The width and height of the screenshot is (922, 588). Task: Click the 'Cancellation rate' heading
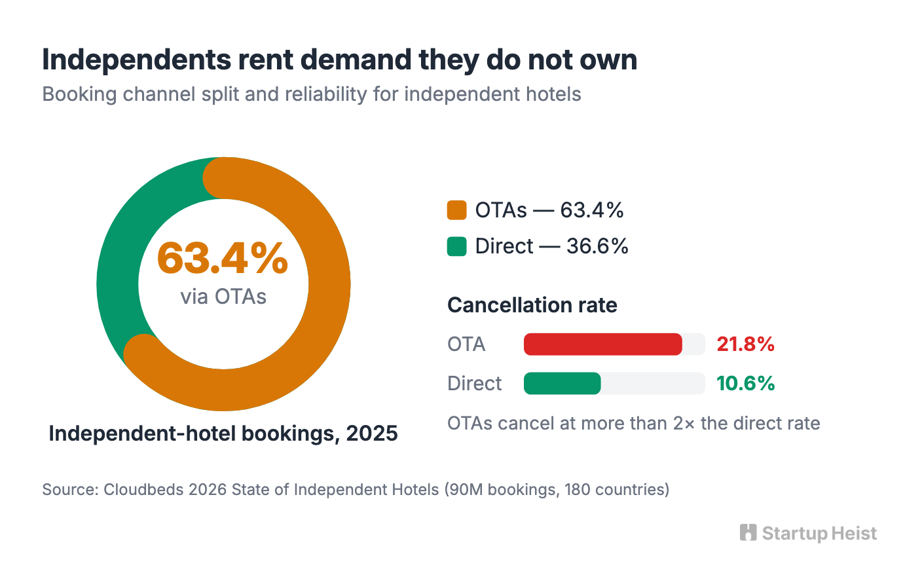[x=532, y=305]
